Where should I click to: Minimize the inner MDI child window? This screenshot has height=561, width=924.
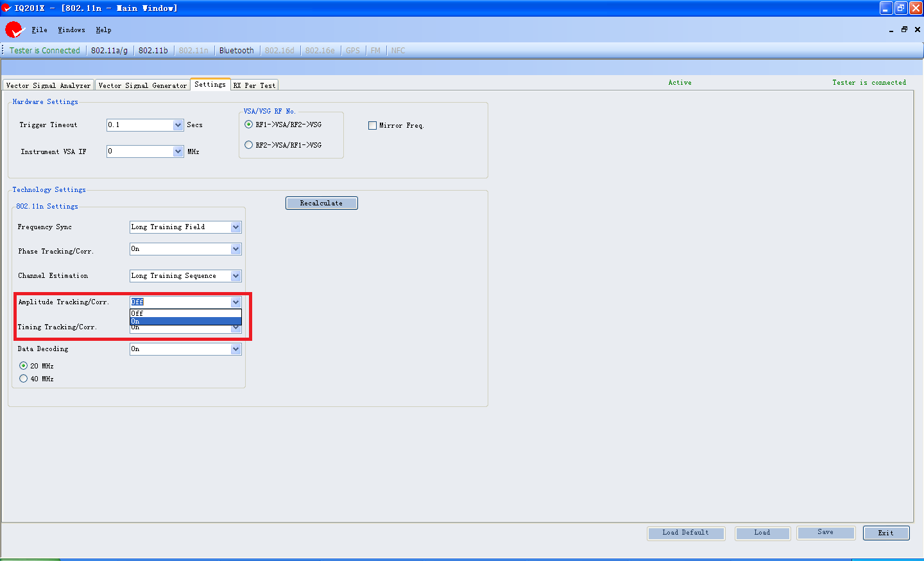click(891, 30)
